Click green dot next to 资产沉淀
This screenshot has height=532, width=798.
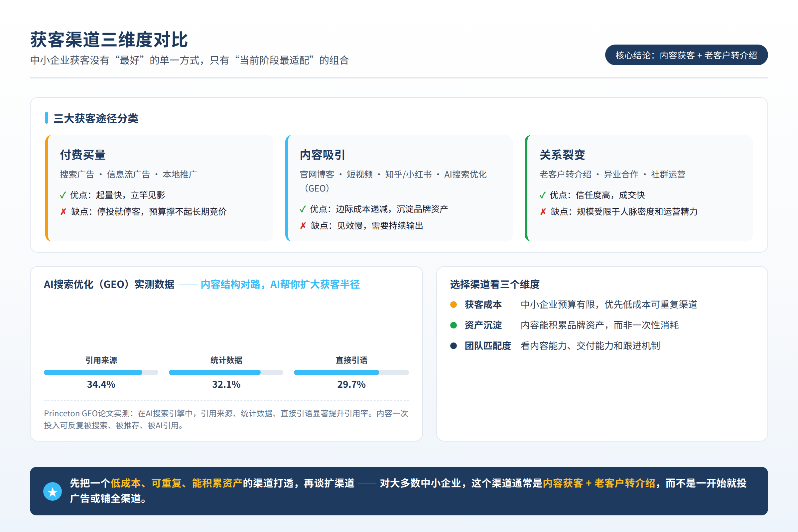pos(453,325)
